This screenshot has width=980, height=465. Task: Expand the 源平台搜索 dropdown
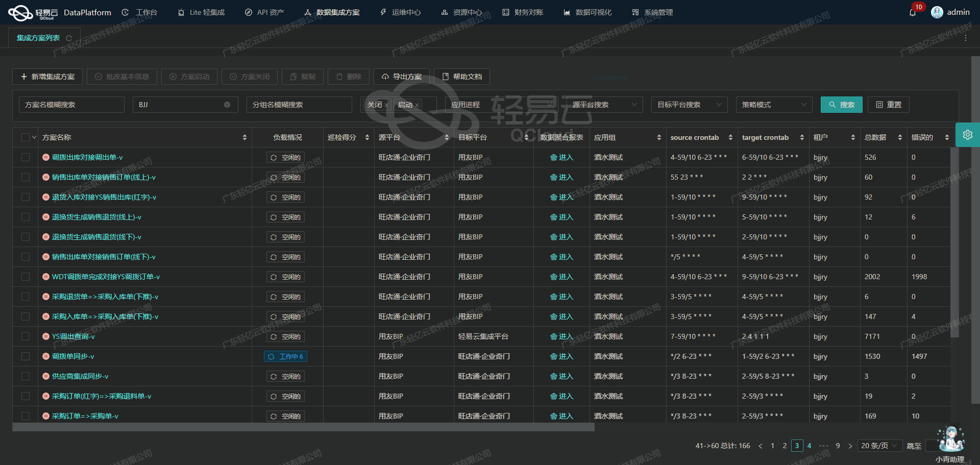pos(605,105)
